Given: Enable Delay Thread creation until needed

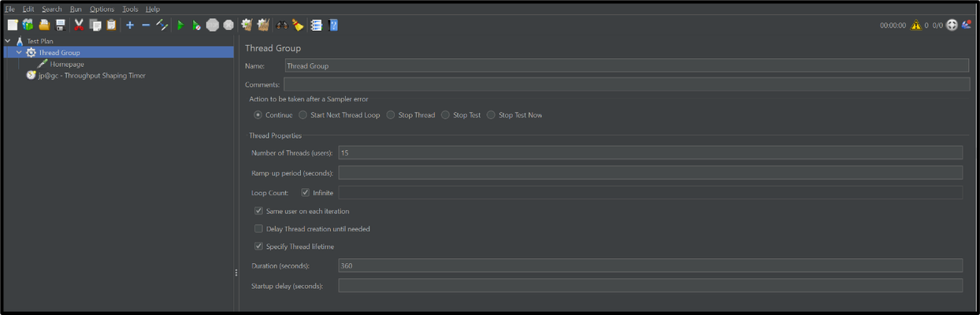Looking at the screenshot, I should (x=258, y=229).
